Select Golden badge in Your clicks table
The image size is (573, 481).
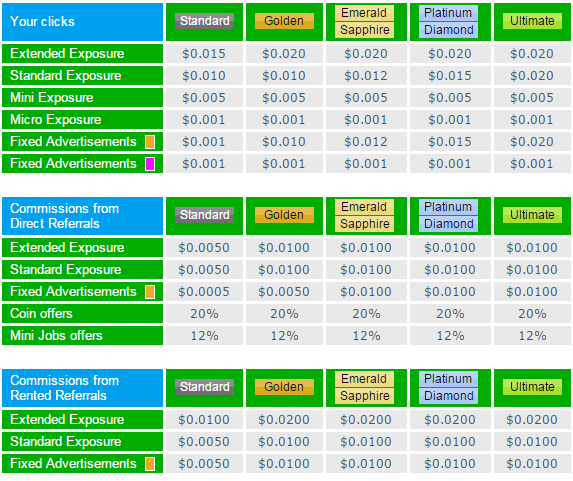[284, 21]
